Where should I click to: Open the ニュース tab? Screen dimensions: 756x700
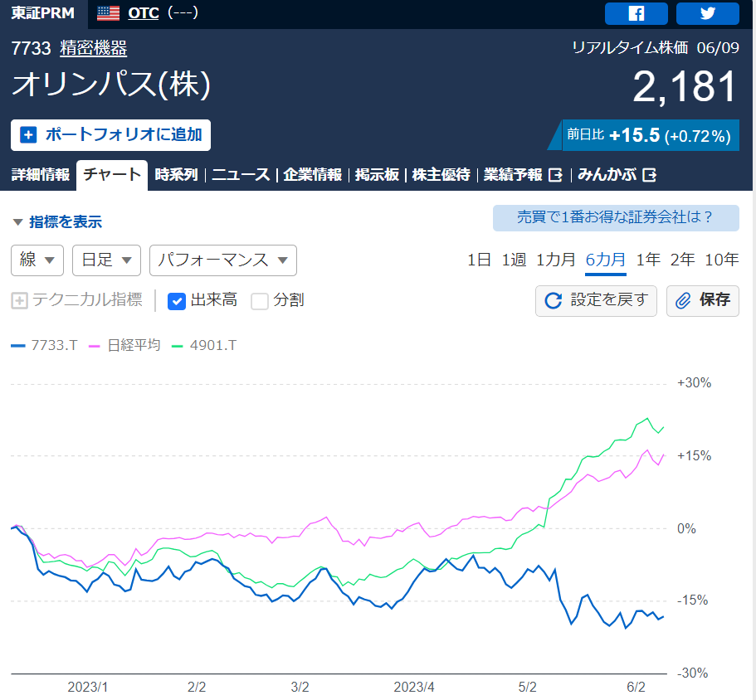tap(241, 175)
